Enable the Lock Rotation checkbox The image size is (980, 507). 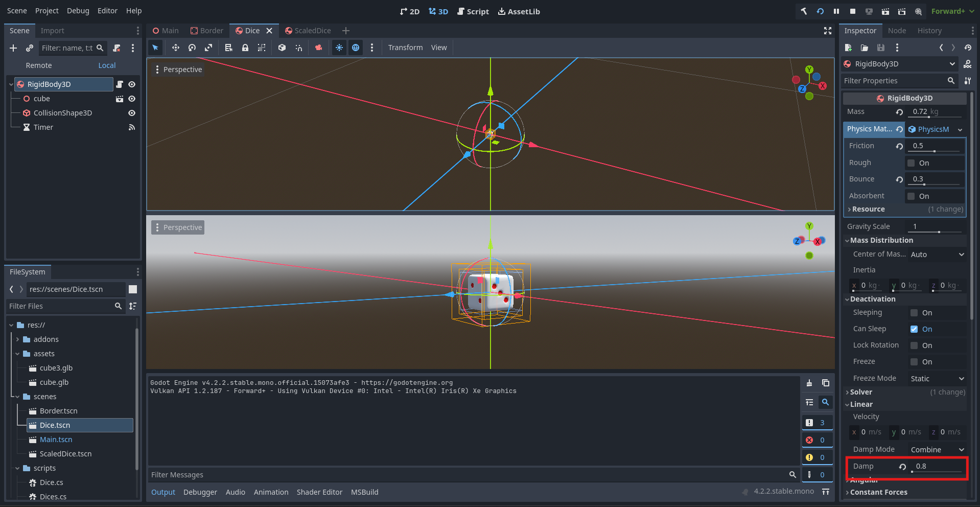point(914,345)
